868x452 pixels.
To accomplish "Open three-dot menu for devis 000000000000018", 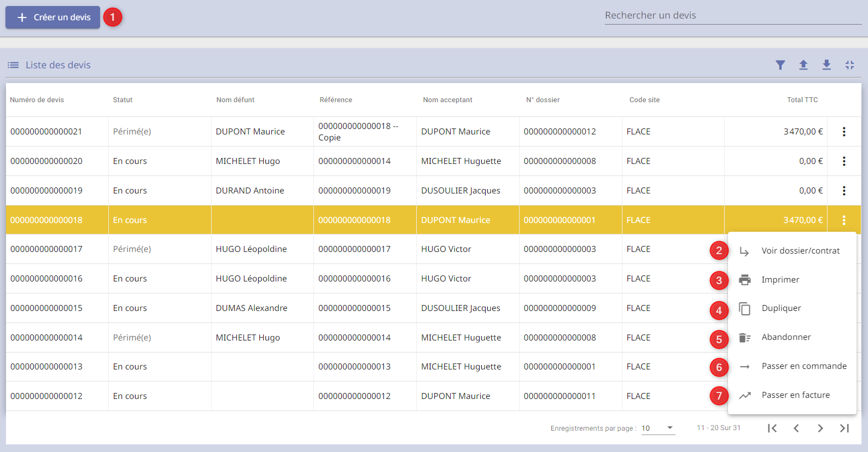I will tap(844, 220).
